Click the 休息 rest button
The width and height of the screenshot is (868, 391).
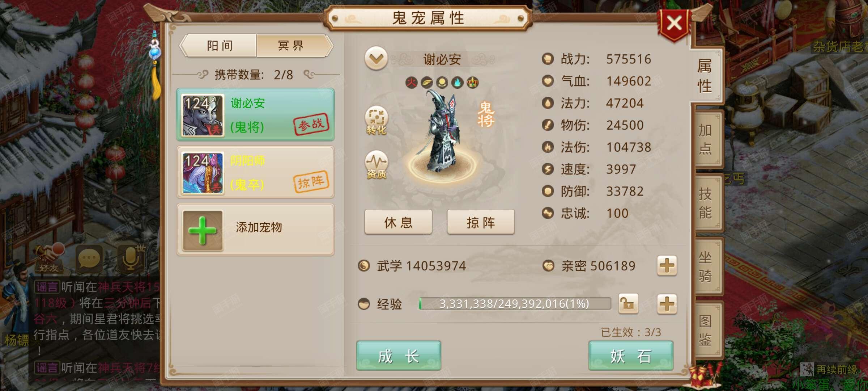click(398, 222)
